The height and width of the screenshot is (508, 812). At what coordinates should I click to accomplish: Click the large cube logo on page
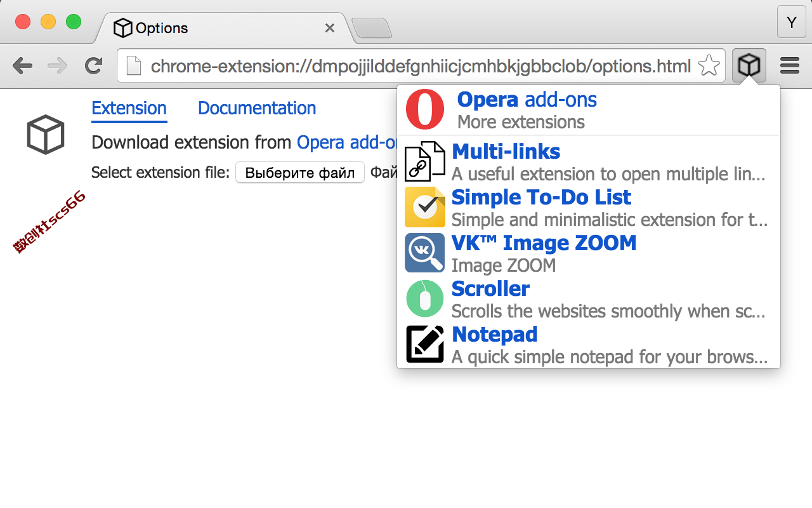point(46,135)
